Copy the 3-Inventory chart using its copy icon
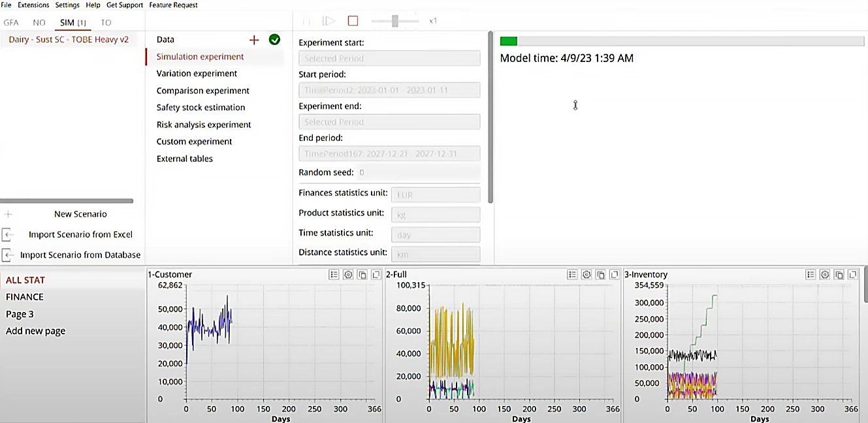Screen dimensions: 868x423 (839, 275)
